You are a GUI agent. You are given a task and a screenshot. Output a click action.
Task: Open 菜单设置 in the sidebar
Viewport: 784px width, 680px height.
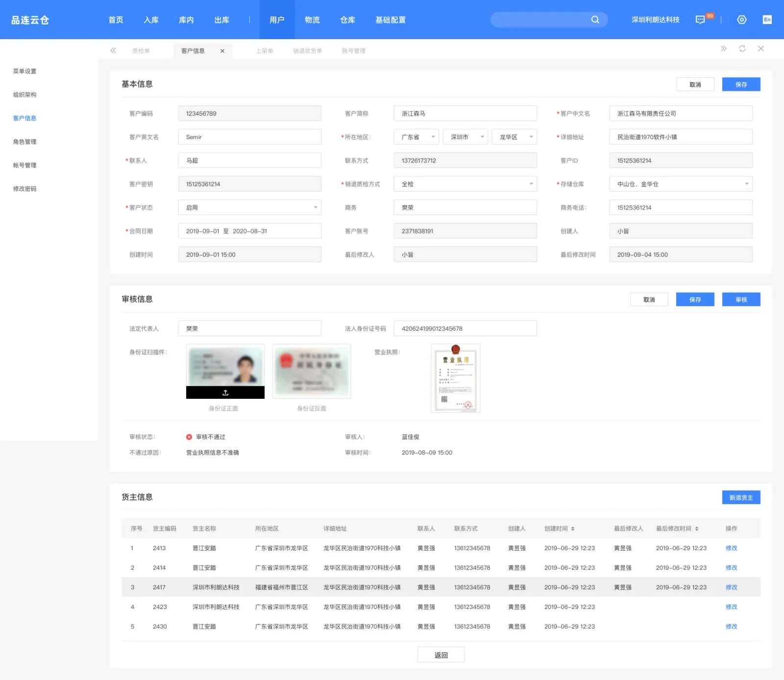click(25, 72)
